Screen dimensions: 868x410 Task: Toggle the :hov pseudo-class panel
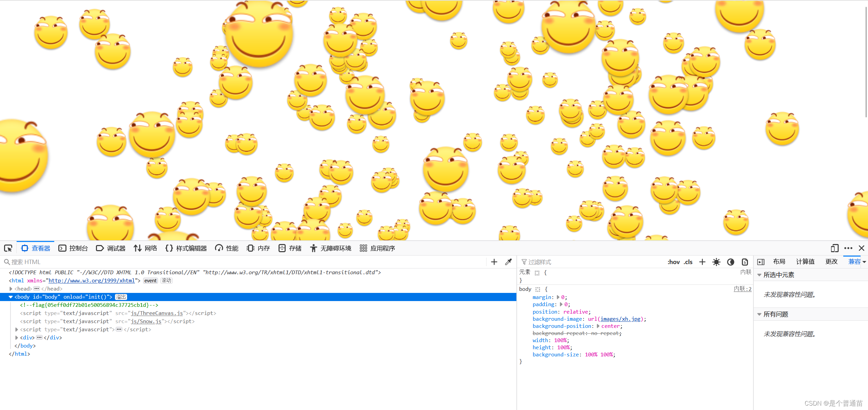click(673, 262)
